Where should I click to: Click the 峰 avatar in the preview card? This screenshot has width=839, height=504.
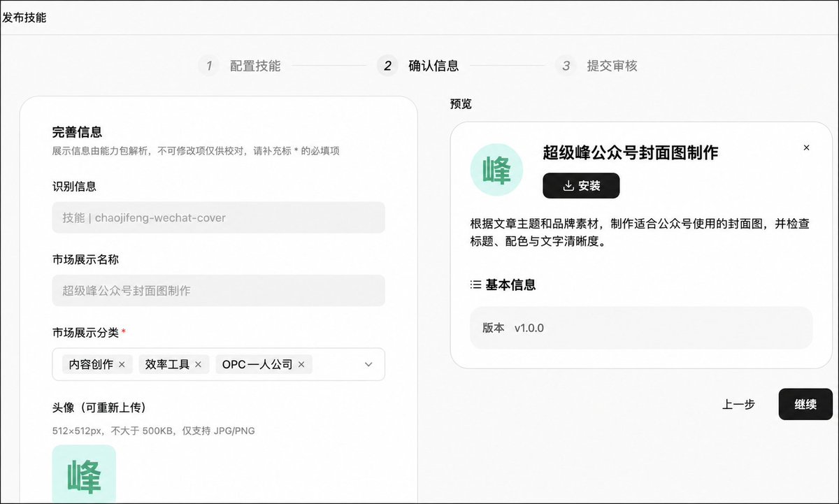[496, 170]
